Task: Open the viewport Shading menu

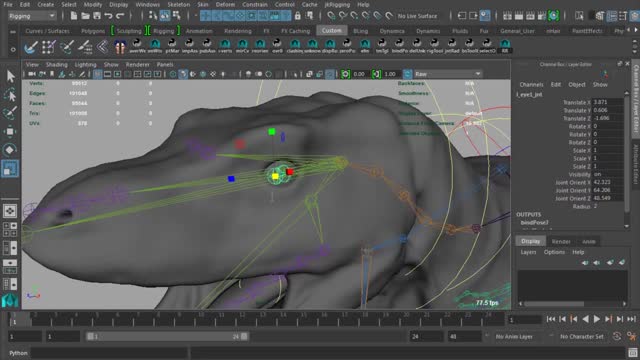Action: pos(56,64)
